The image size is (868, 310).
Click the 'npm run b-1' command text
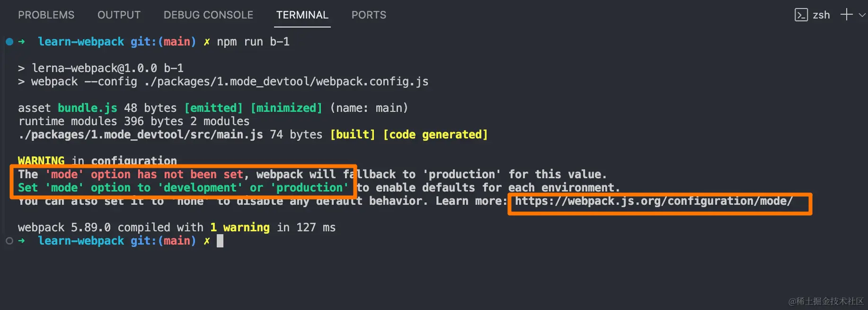(x=253, y=42)
